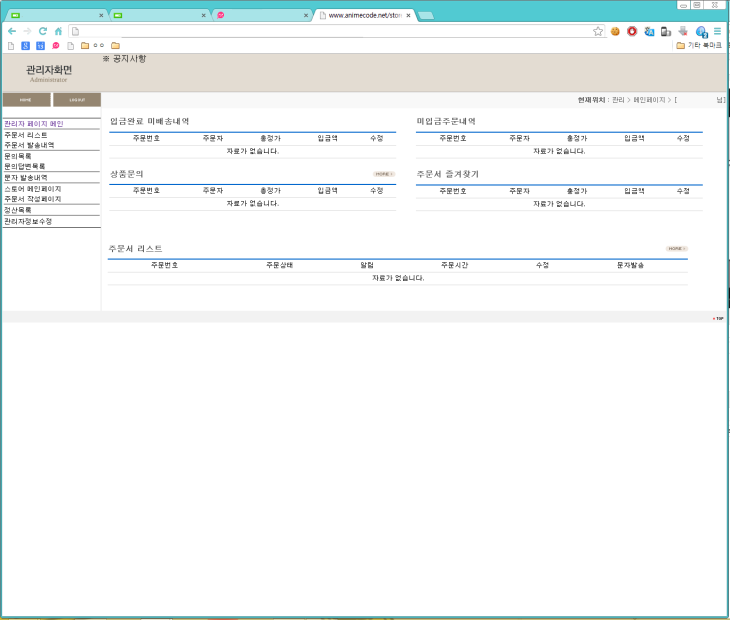Go to the browser home page icon

58,31
